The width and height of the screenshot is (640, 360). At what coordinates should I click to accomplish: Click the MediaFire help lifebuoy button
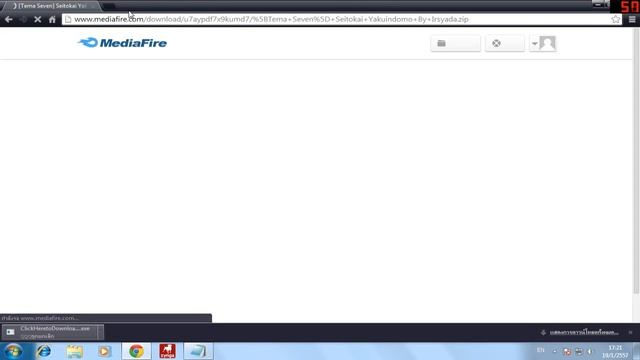click(x=505, y=43)
